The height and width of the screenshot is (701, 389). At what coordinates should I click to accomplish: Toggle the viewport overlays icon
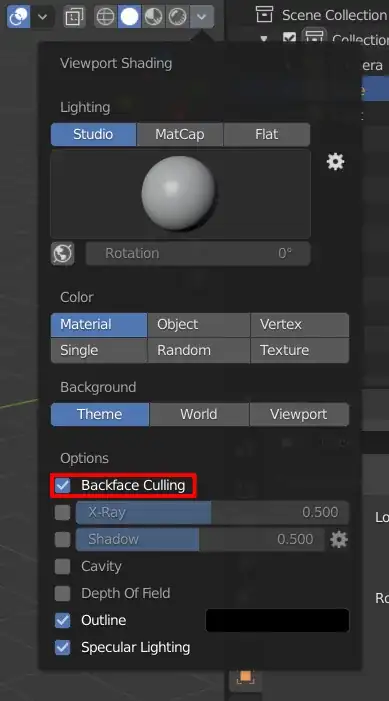[x=18, y=17]
